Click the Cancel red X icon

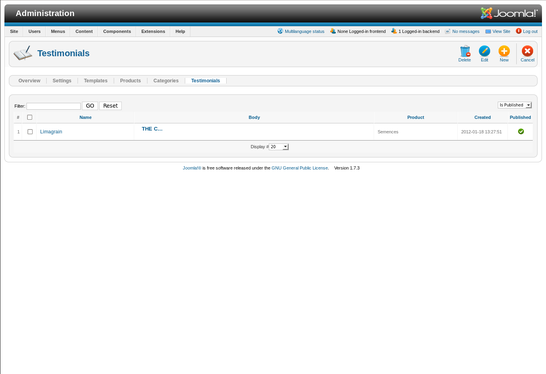[x=527, y=51]
